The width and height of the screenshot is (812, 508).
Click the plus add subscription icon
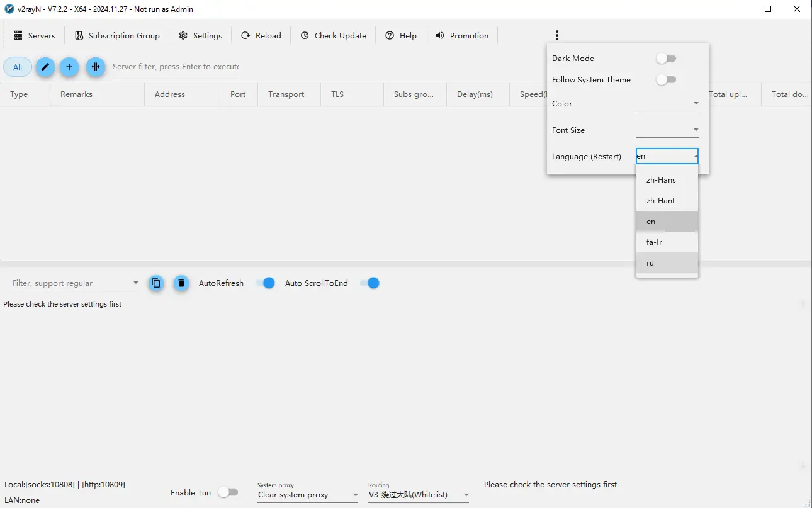pos(69,67)
